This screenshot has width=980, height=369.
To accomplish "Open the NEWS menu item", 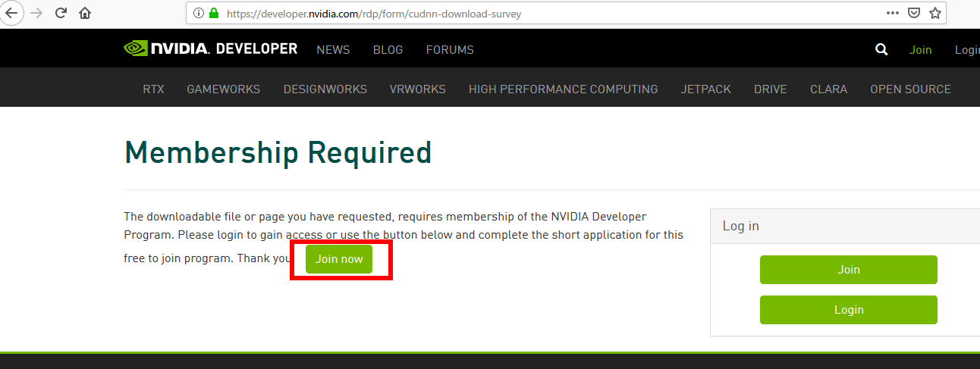I will point(333,49).
